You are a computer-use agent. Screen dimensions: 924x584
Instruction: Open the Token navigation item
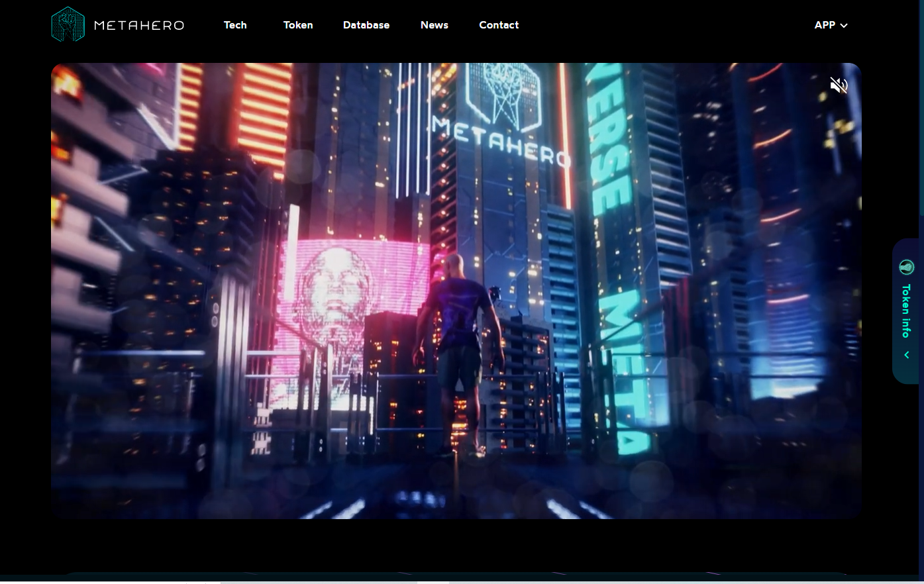pos(298,25)
